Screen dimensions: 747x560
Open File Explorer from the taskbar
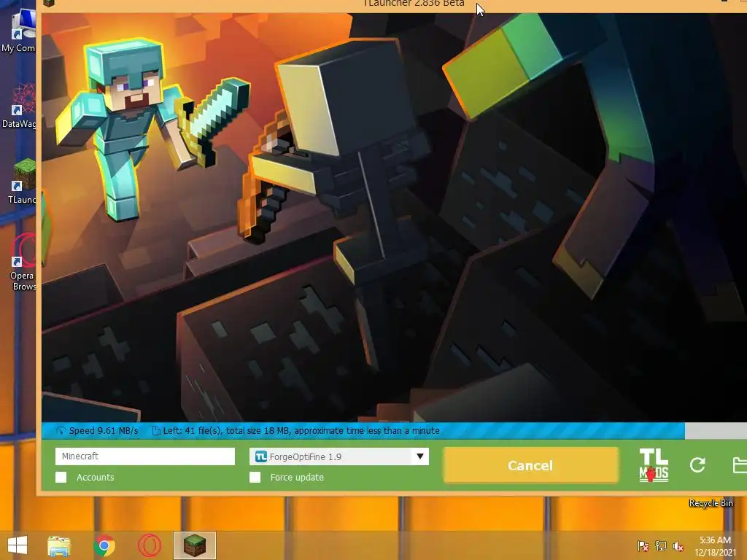[59, 545]
